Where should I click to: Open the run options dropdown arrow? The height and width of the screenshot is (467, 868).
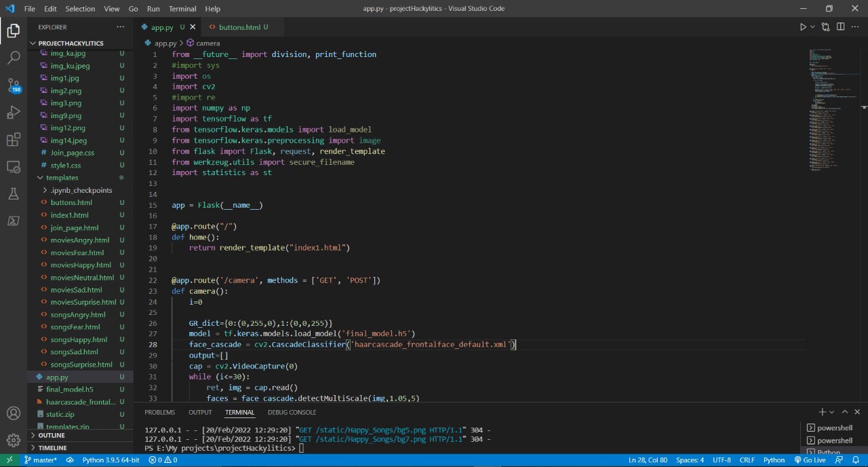click(x=812, y=27)
